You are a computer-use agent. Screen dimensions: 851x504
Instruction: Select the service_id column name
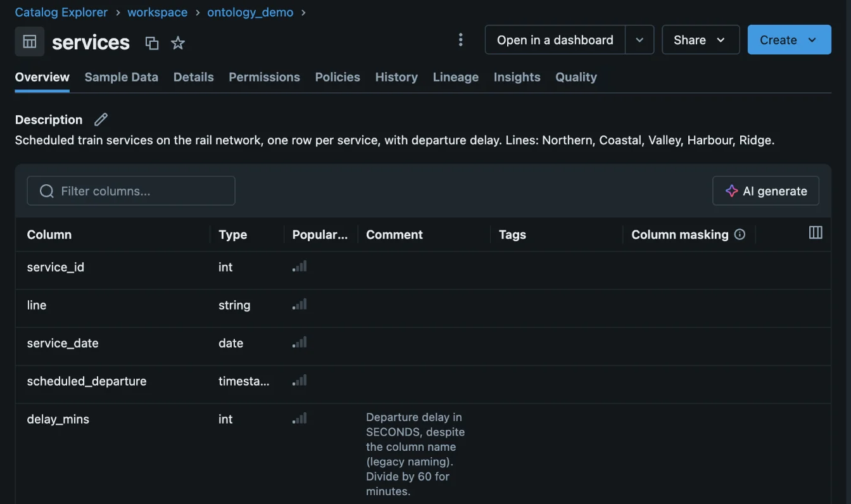tap(56, 267)
